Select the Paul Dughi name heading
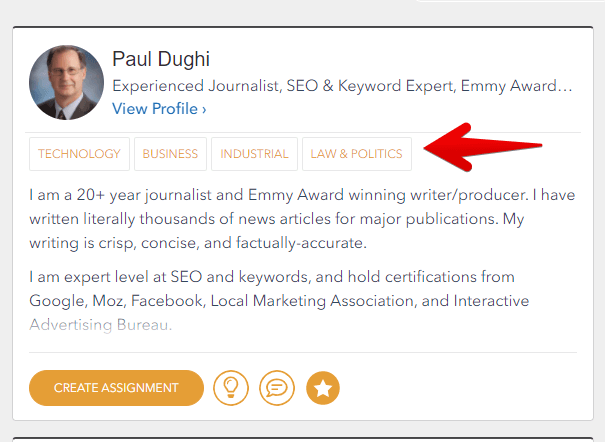 pyautogui.click(x=160, y=59)
